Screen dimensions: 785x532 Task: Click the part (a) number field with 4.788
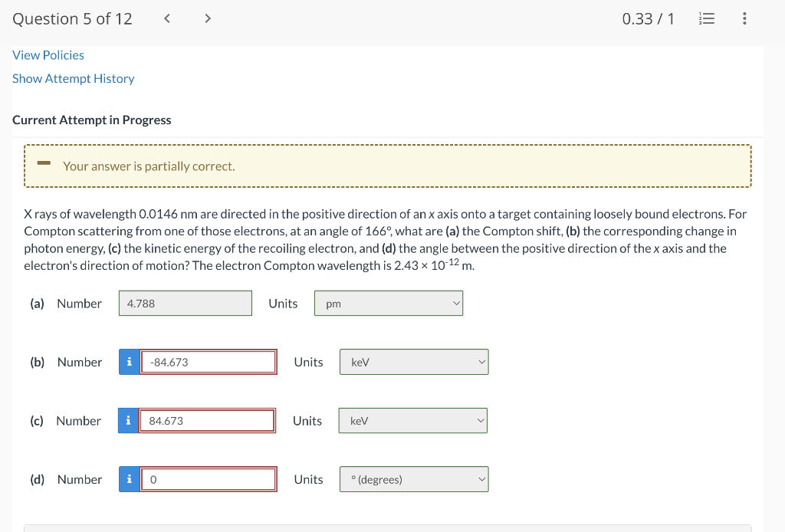click(186, 304)
